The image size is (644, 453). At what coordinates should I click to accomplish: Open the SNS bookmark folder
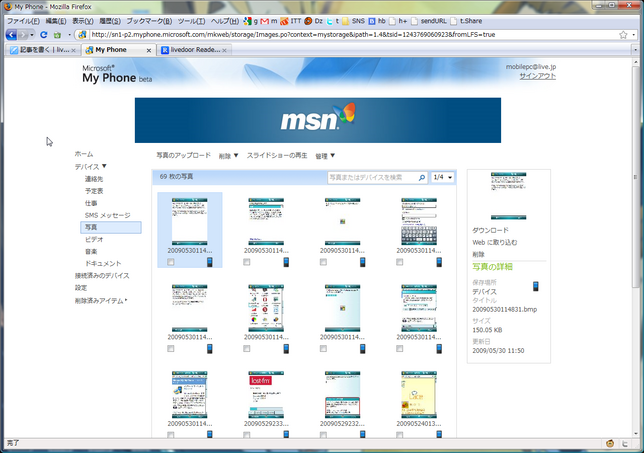354,21
